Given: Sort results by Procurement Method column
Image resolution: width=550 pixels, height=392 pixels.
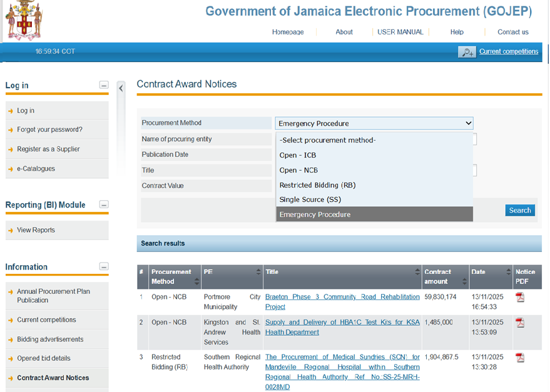Looking at the screenshot, I should 196,281.
